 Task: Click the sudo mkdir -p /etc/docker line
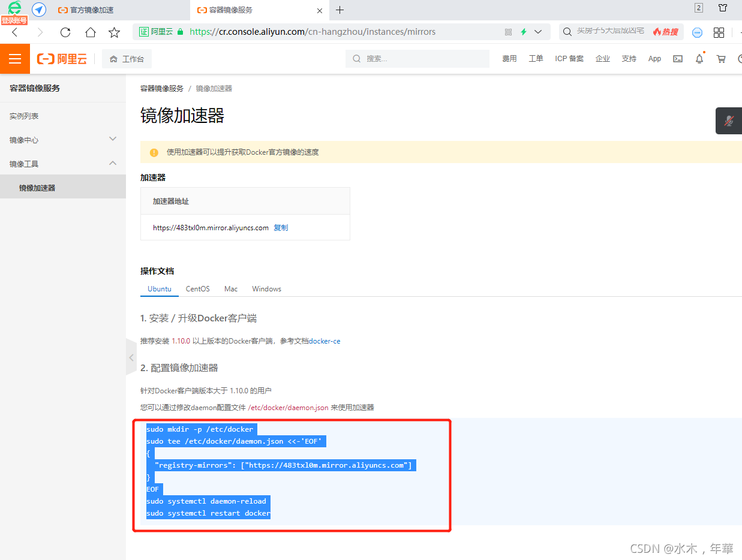coord(200,429)
